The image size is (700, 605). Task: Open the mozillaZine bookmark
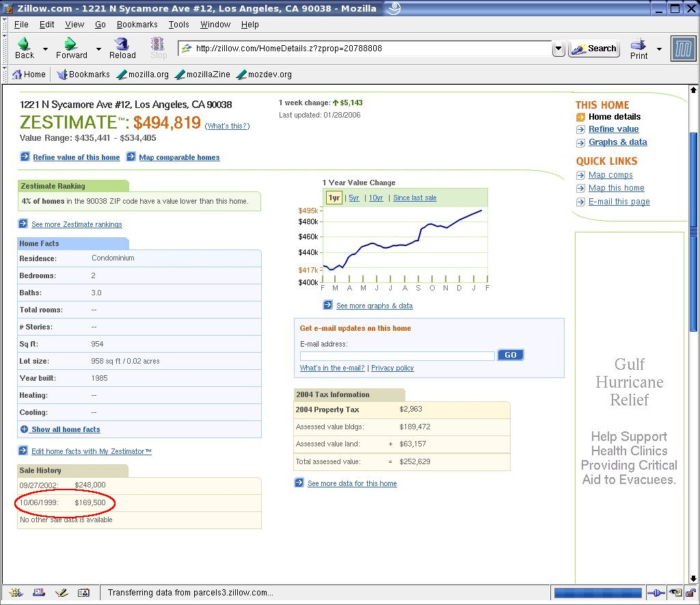(202, 75)
